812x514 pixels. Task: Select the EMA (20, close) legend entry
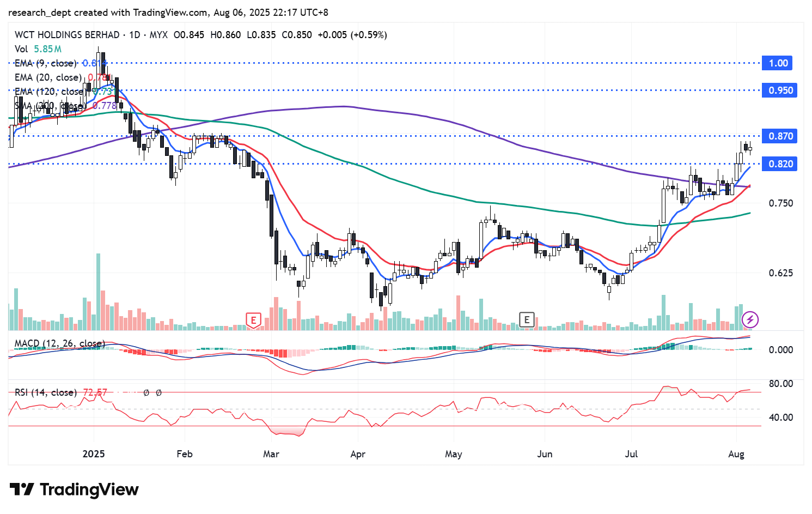tap(63, 77)
